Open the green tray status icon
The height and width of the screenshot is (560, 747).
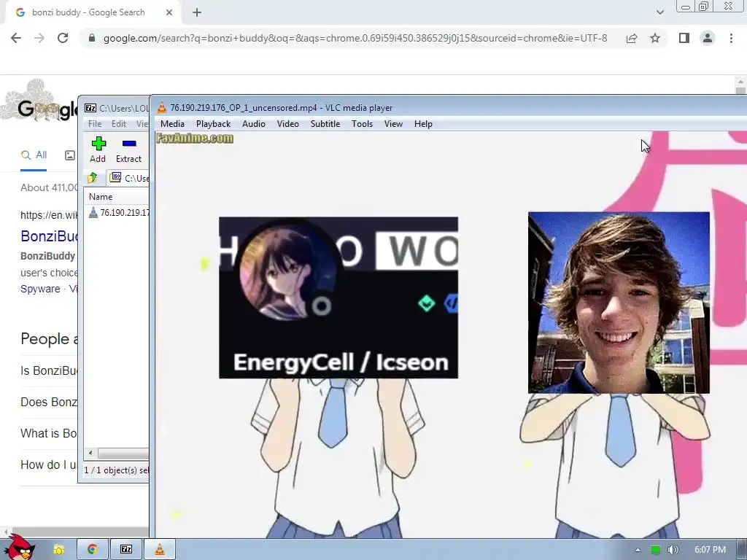point(656,550)
